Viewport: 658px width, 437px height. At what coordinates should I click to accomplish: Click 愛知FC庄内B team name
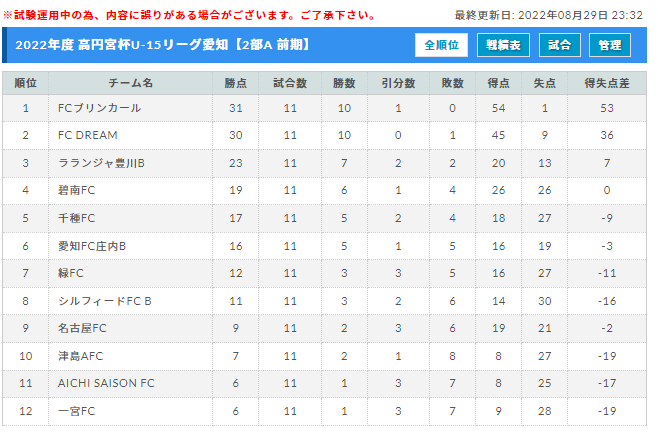[92, 246]
